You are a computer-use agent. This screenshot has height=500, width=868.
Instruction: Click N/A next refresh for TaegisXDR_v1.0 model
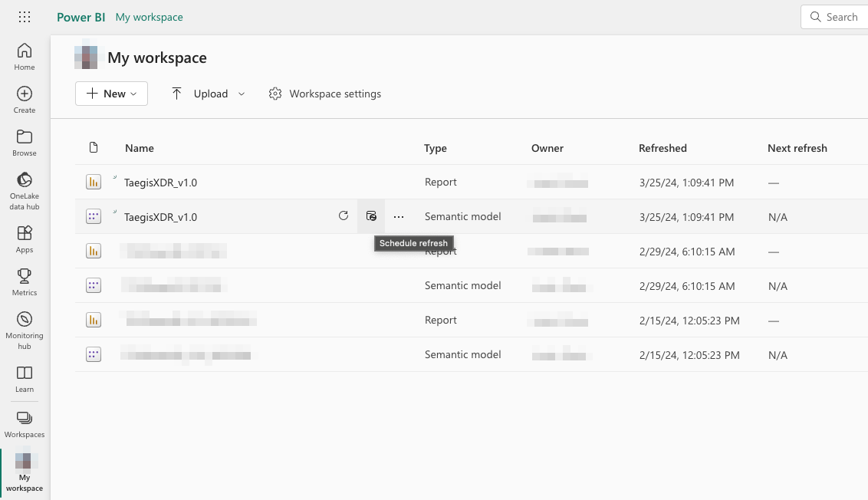pos(778,217)
